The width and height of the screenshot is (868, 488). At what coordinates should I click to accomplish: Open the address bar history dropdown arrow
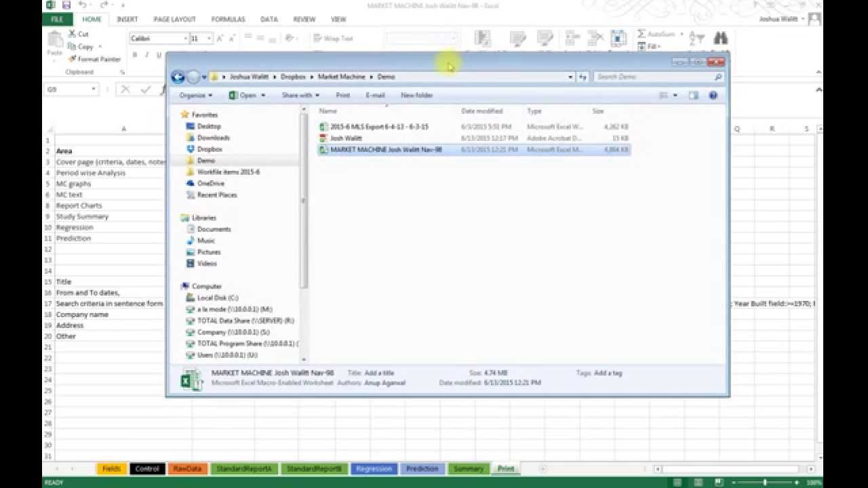click(570, 77)
